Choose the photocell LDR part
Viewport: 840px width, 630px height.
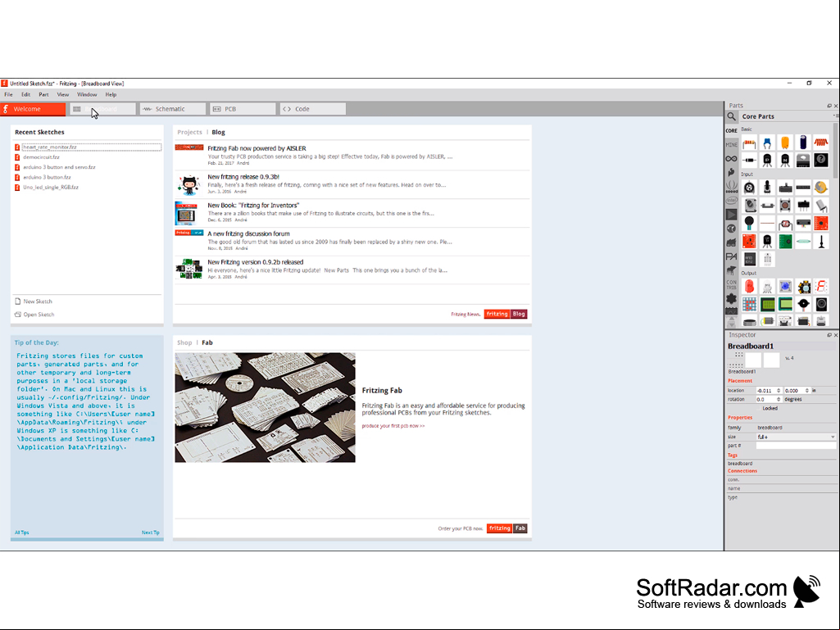pyautogui.click(x=785, y=224)
